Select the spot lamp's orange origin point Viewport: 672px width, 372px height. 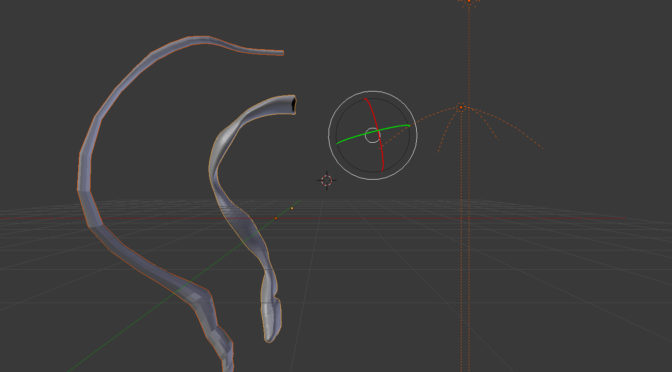(x=461, y=107)
